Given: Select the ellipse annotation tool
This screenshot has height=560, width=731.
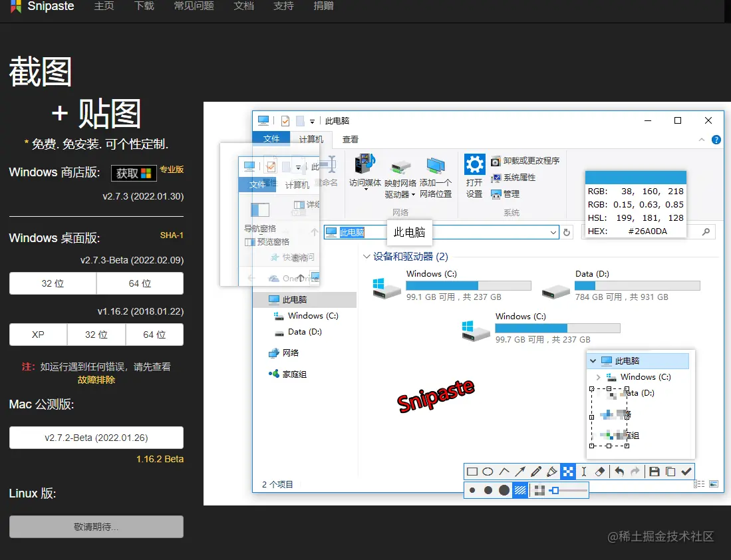Looking at the screenshot, I should (x=488, y=472).
